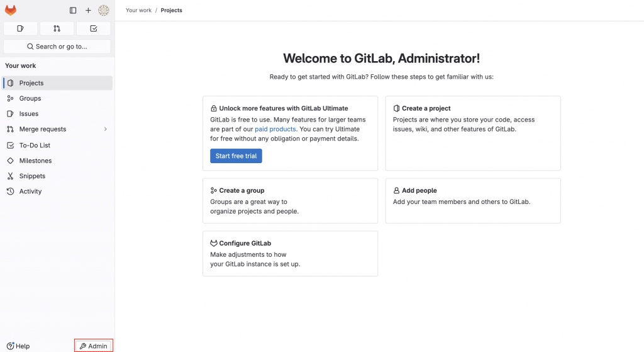
Task: Follow the paid products link
Action: [275, 129]
